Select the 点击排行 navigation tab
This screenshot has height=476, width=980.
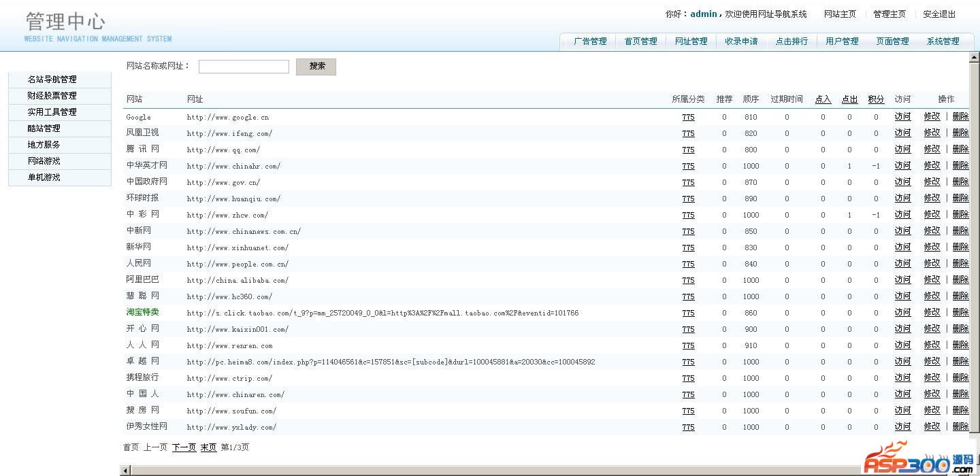(x=791, y=41)
